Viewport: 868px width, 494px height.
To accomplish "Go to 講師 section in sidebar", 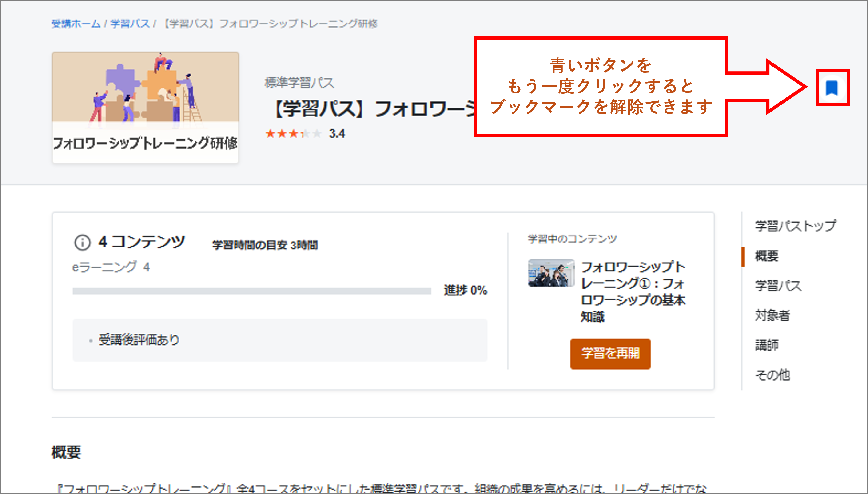I will (x=767, y=345).
